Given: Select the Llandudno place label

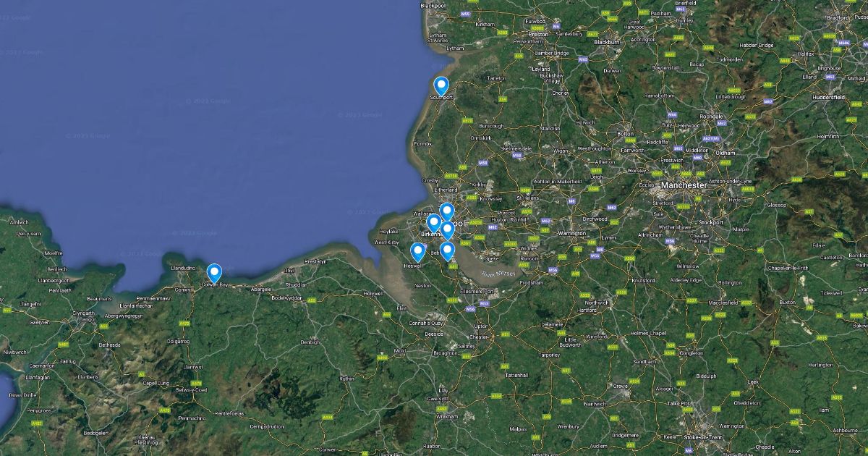Looking at the screenshot, I should tap(184, 268).
